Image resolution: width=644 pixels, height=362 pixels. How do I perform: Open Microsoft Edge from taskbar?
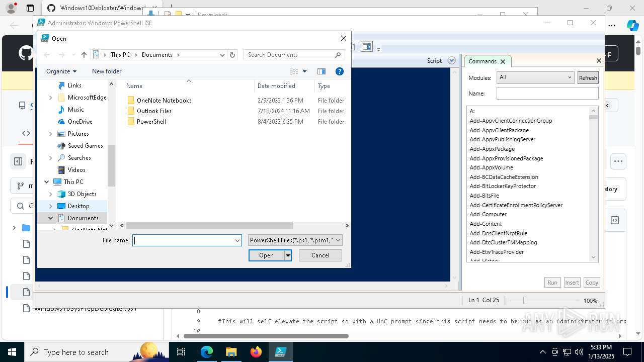pos(207,352)
